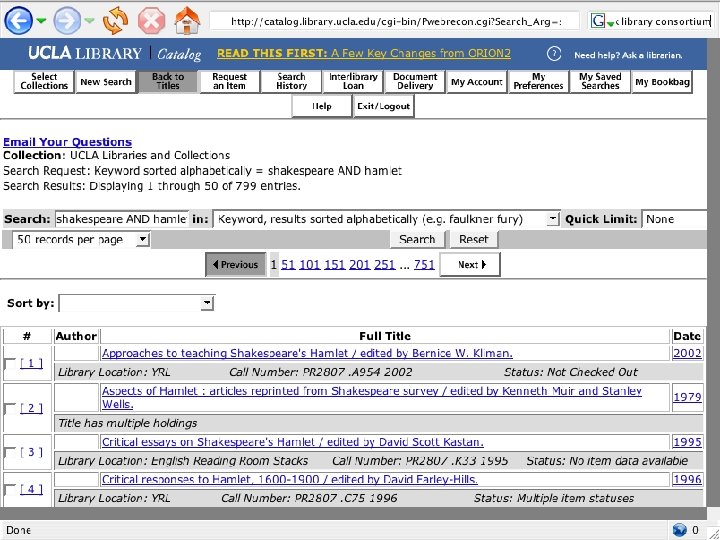The height and width of the screenshot is (540, 720).
Task: Click the 1995 date link
Action: (x=687, y=442)
